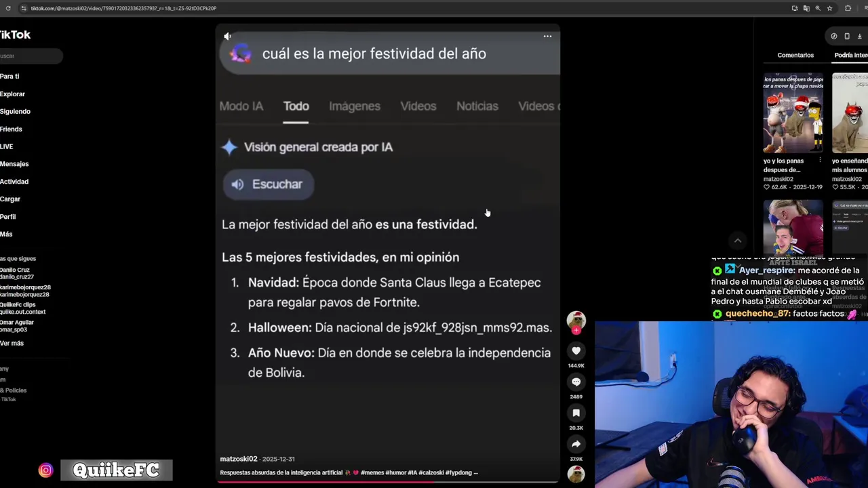Screen dimensions: 868x488
Task: Open Danilo Cruz followed account
Action: 16,273
